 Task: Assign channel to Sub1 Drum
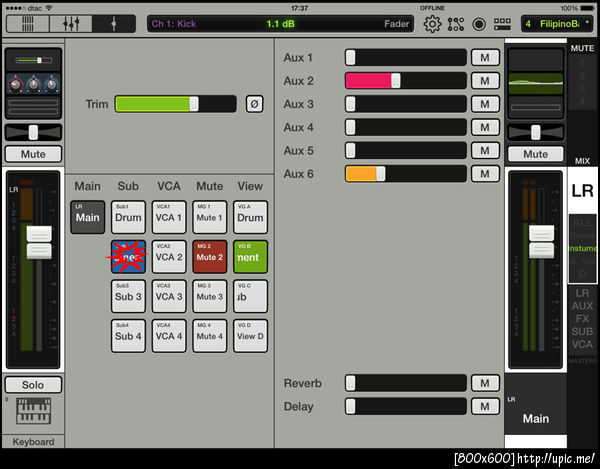[128, 217]
